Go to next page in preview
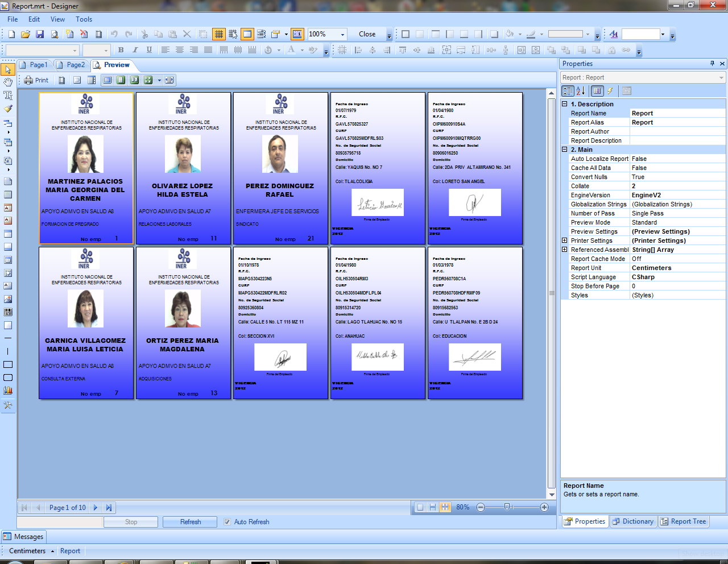This screenshot has width=728, height=564. 95,508
